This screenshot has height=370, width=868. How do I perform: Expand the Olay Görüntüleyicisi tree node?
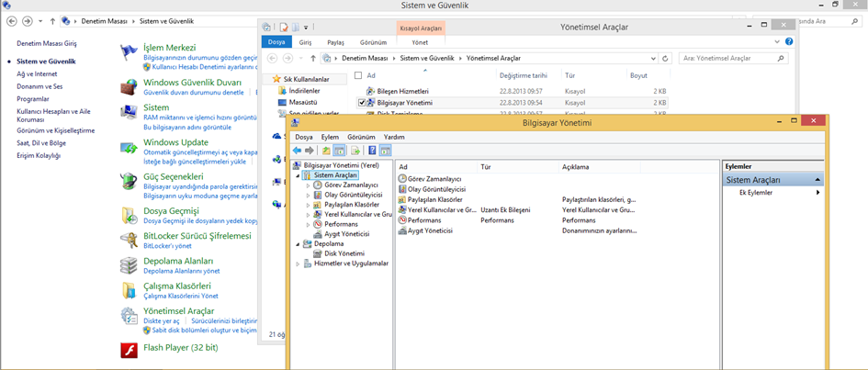coord(309,196)
